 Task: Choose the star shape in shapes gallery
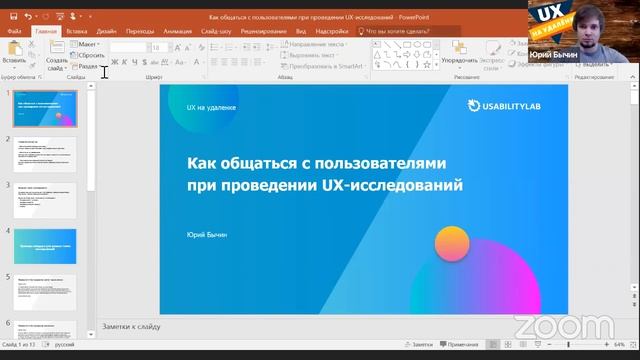[427, 64]
